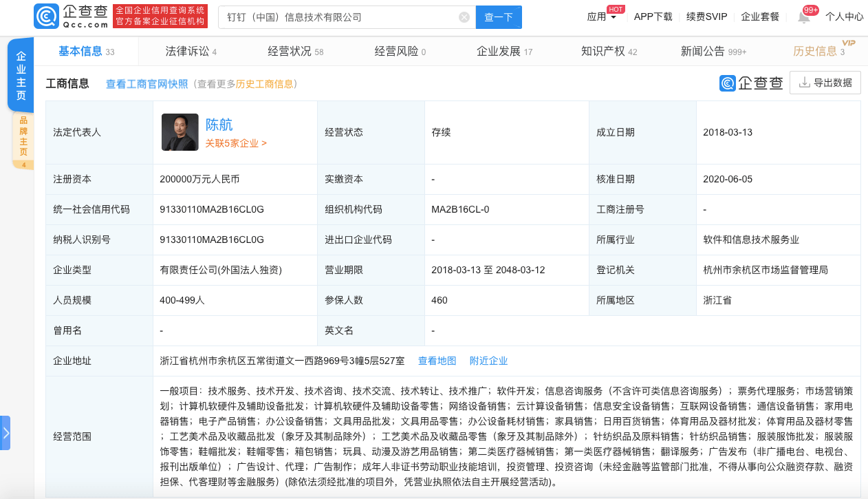
Task: Switch to the 法律诉讼 tab
Action: tap(191, 52)
